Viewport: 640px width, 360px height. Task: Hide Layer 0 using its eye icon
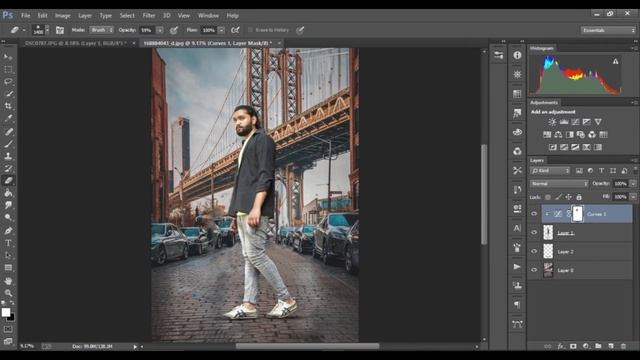click(x=534, y=270)
